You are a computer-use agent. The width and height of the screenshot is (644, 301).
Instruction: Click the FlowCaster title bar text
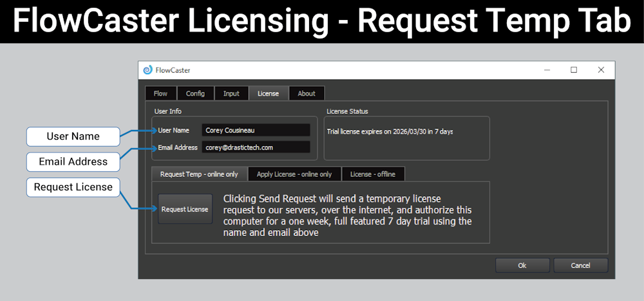point(173,70)
